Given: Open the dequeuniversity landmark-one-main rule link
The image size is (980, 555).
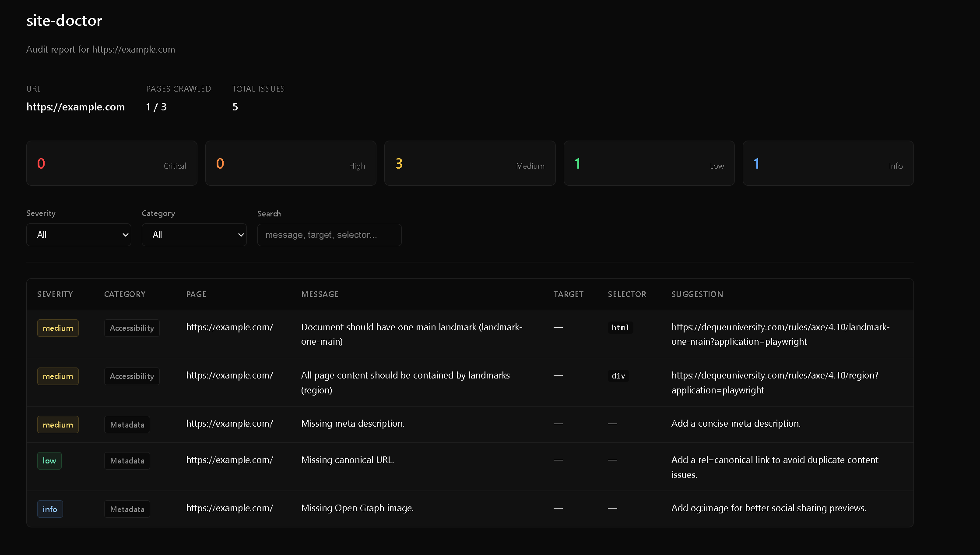Looking at the screenshot, I should tap(780, 334).
